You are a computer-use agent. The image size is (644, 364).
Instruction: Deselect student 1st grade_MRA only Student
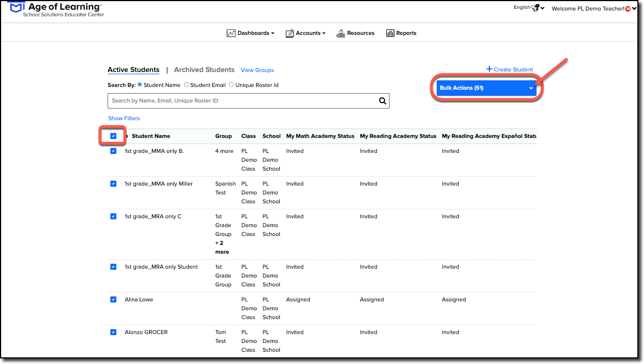coord(114,266)
